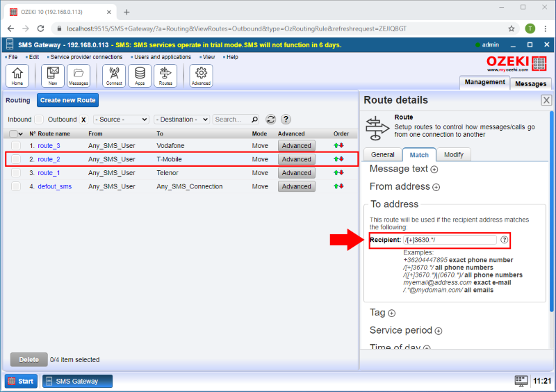Click the order arrows for route_2

[338, 159]
